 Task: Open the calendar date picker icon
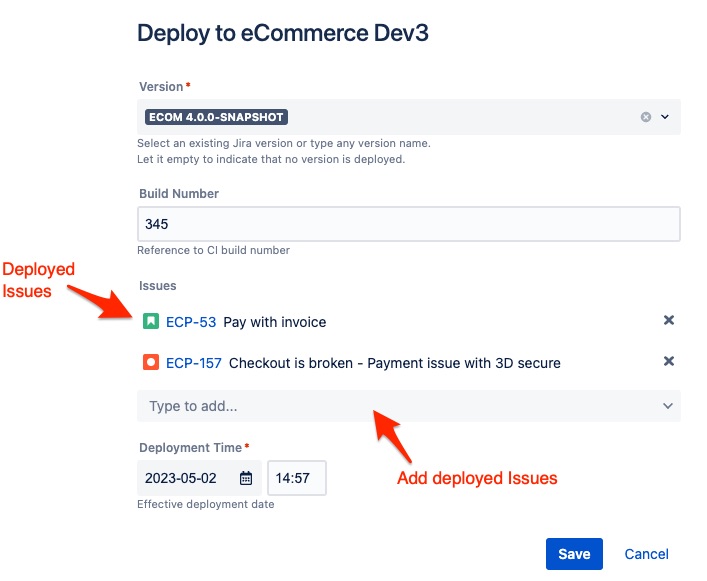(245, 478)
